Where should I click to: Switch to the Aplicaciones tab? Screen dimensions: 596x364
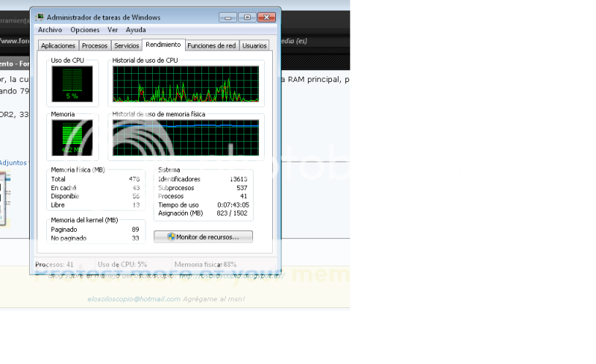point(58,45)
